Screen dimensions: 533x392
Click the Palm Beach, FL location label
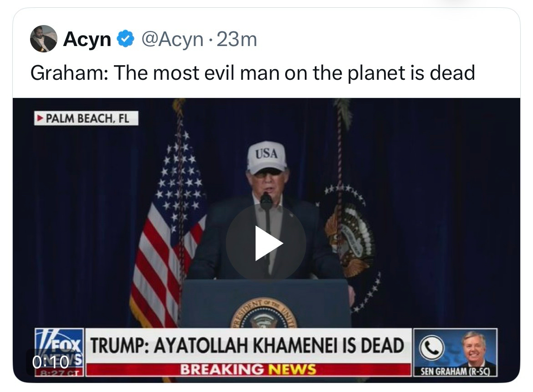pos(87,119)
